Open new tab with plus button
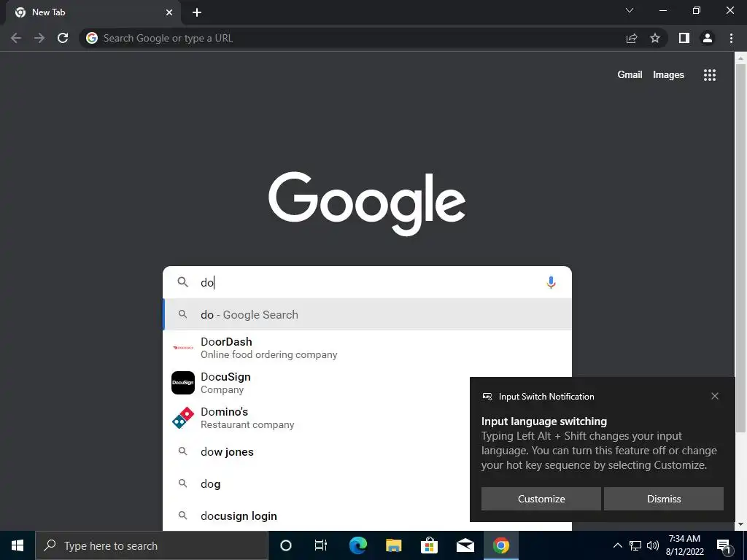 197,12
